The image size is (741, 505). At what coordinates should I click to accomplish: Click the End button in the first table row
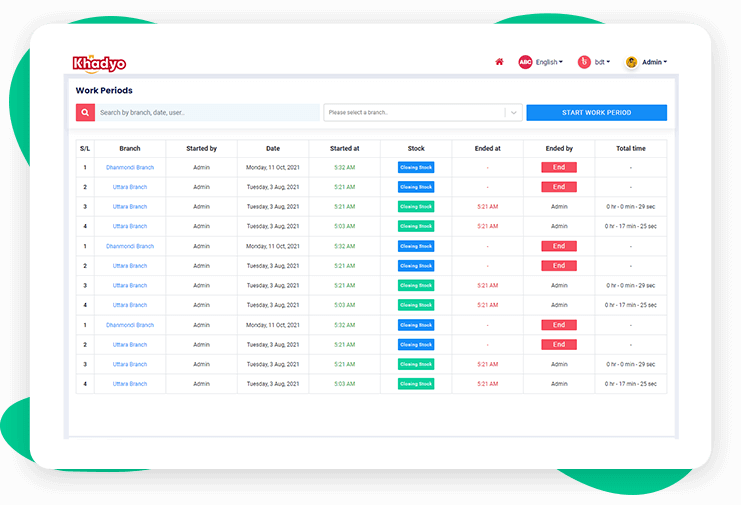559,167
